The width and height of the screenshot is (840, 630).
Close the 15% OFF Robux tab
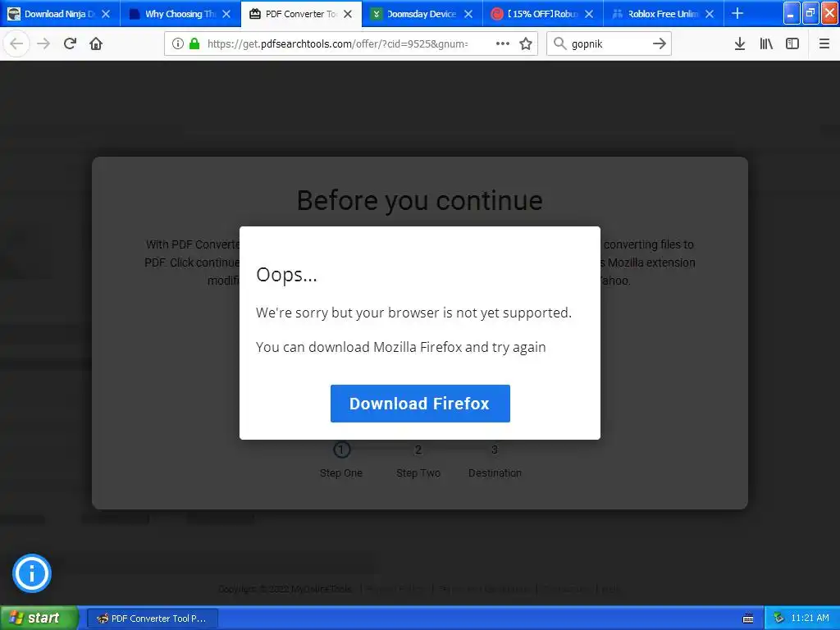(x=589, y=14)
